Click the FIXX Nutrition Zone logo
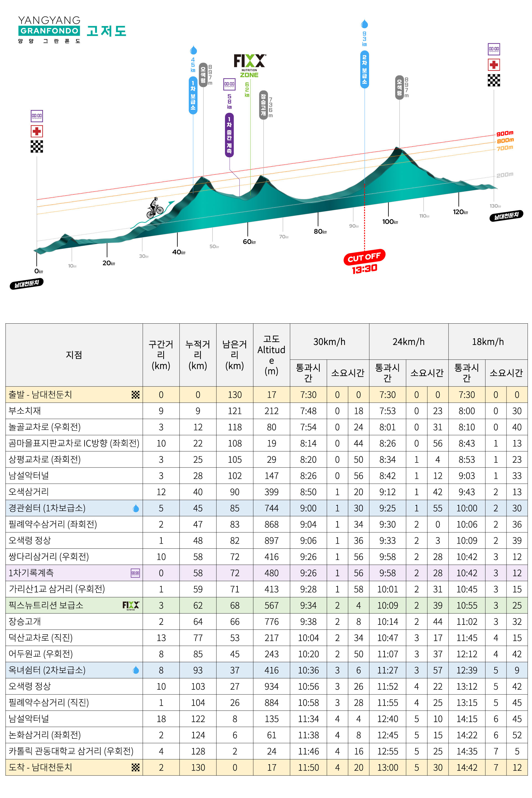This screenshot has height=798, width=532. tap(250, 66)
